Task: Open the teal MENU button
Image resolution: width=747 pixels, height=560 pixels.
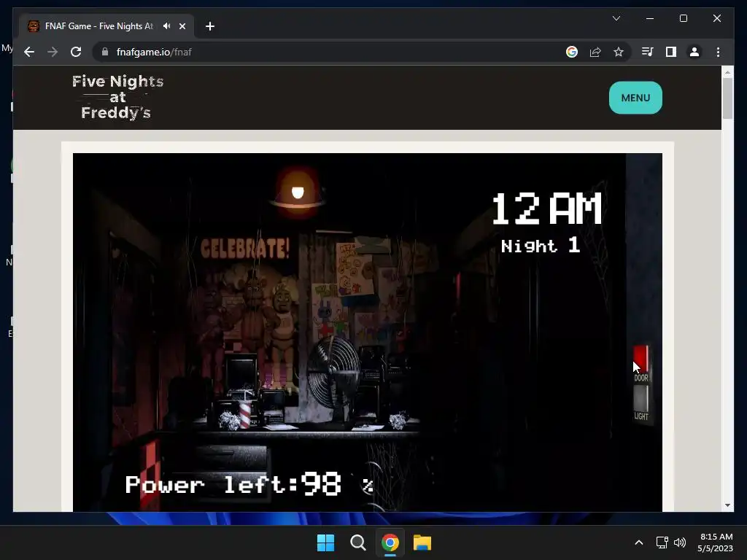Action: click(635, 98)
